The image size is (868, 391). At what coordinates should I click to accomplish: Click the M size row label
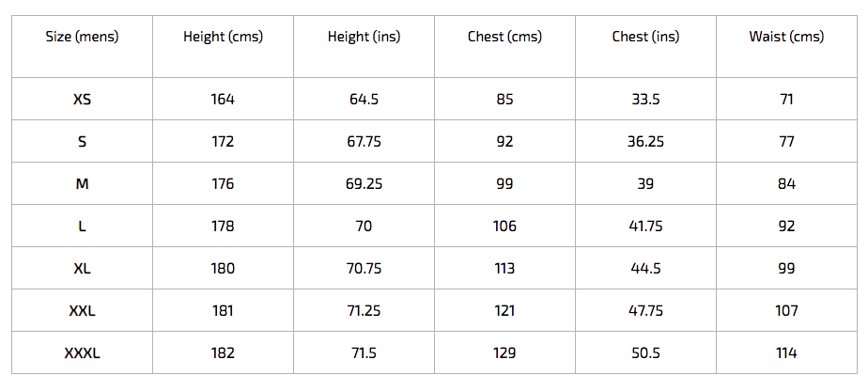(83, 183)
